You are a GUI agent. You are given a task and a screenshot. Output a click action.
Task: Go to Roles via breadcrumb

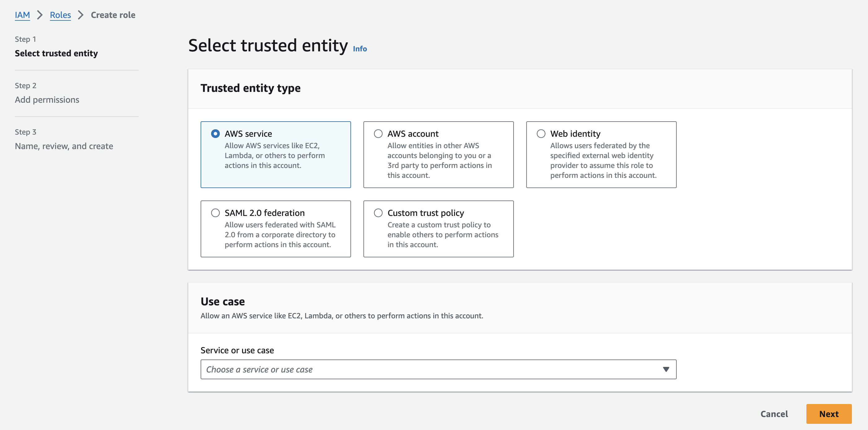[60, 15]
